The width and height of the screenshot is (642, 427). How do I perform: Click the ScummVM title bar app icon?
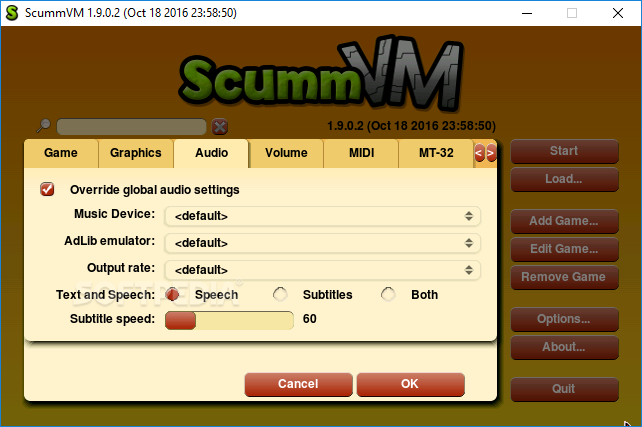pos(12,13)
